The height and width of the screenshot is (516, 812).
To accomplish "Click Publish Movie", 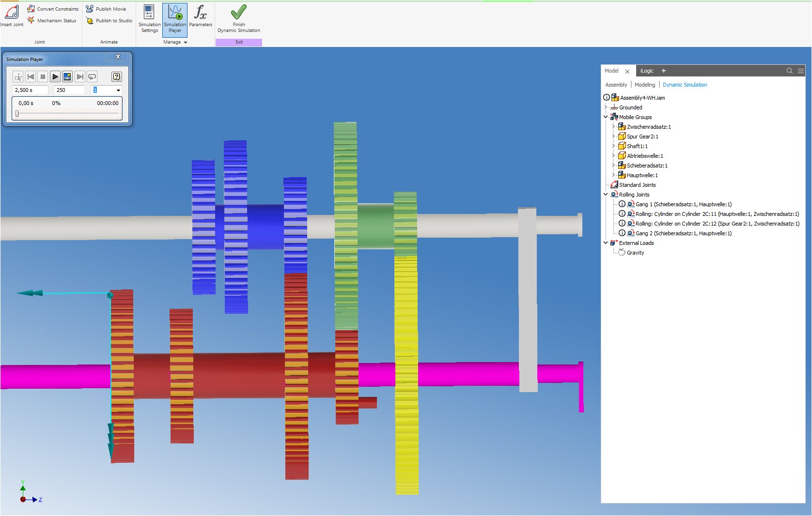I will click(x=89, y=8).
